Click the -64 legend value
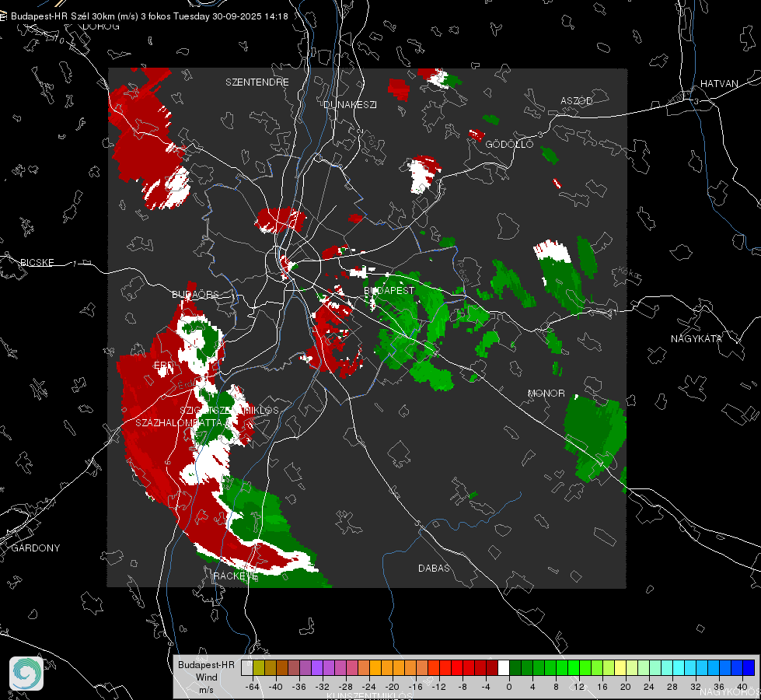Image resolution: width=761 pixels, height=700 pixels. [x=252, y=687]
